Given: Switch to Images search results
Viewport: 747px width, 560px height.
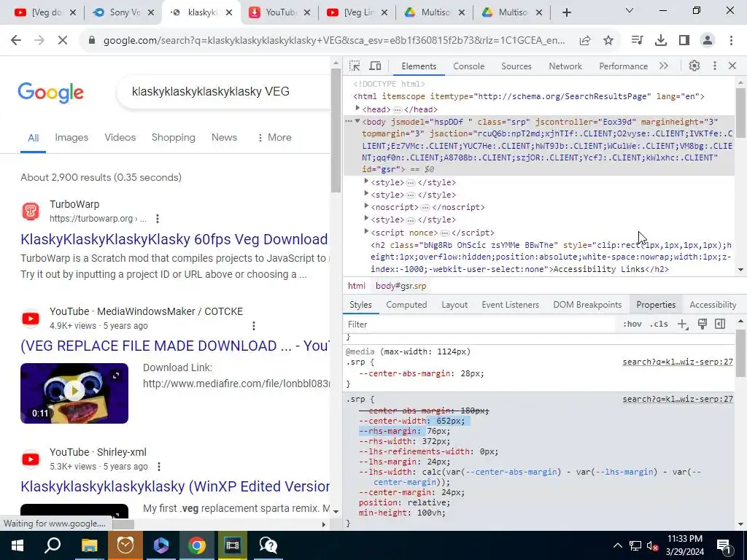Looking at the screenshot, I should click(x=71, y=138).
